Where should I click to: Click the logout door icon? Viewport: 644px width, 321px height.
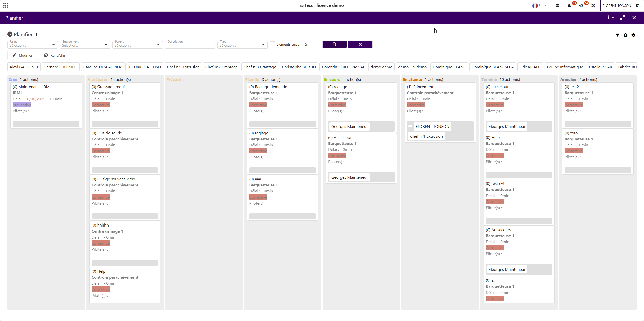click(638, 6)
